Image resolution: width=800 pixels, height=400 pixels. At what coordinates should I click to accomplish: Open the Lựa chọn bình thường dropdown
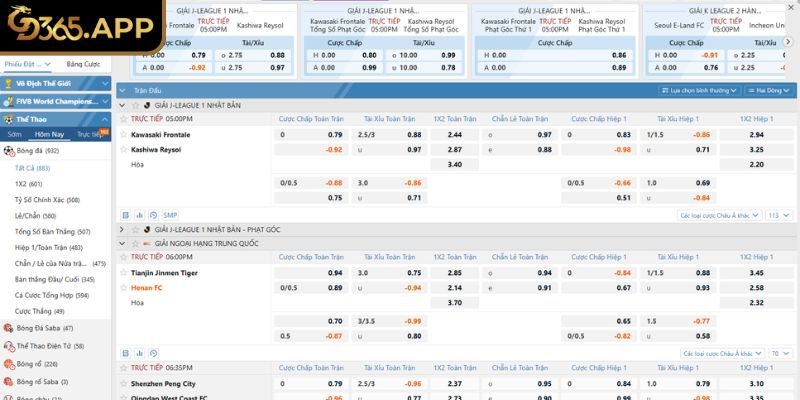point(704,90)
